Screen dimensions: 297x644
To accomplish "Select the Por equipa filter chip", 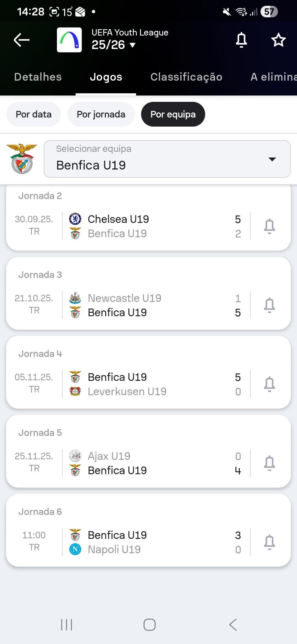I will coord(173,114).
